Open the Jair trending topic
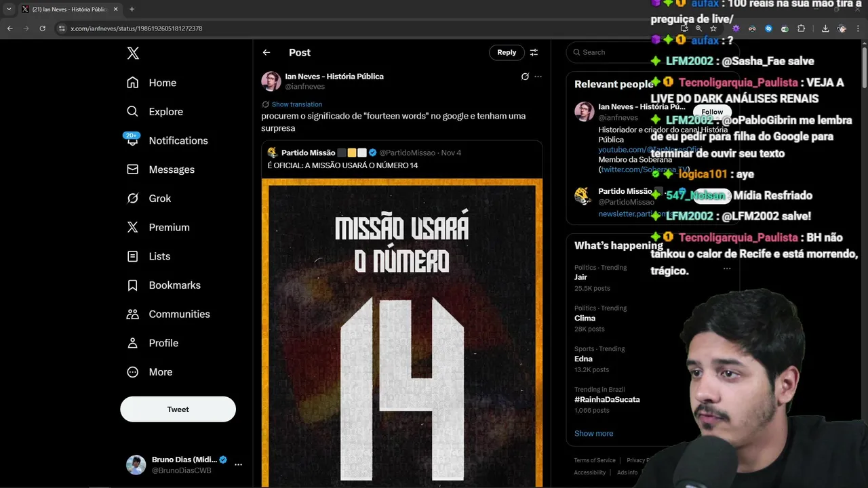This screenshot has height=488, width=868. 580,277
